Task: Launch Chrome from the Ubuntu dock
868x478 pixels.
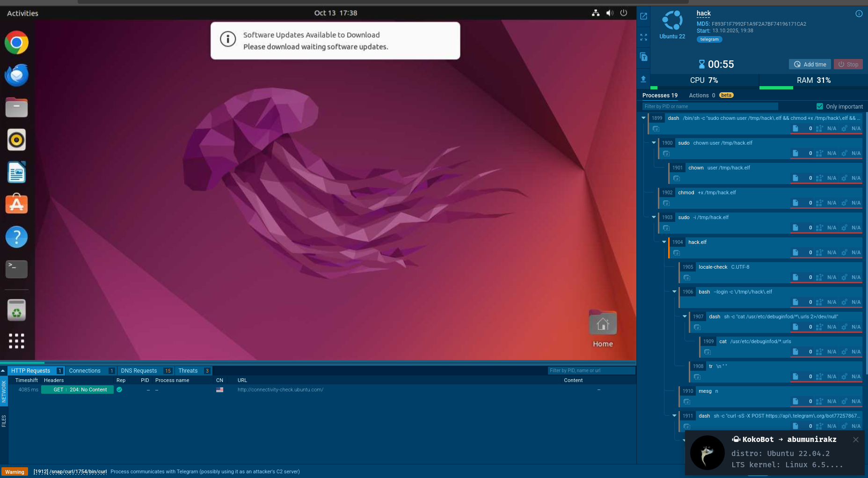Action: (16, 43)
